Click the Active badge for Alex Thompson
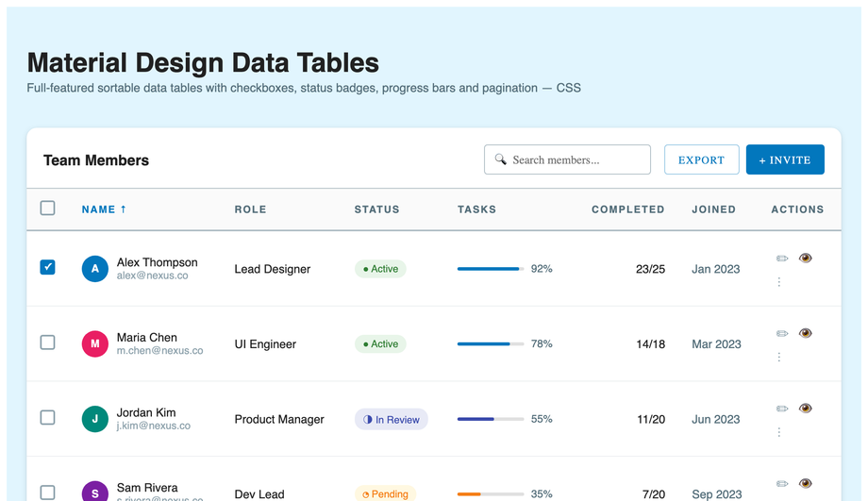The image size is (868, 501). [x=380, y=269]
